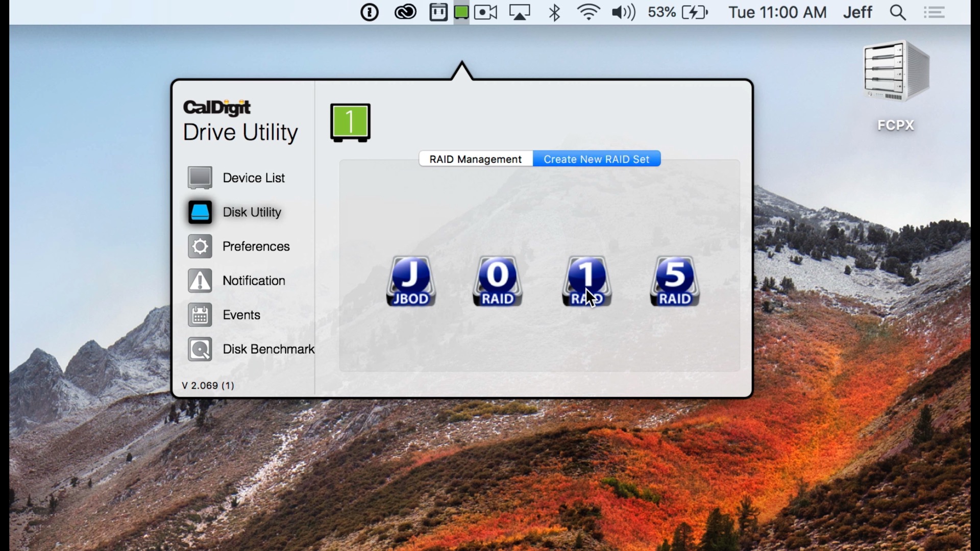Select the JBOD mode icon
The width and height of the screenshot is (980, 551).
point(411,281)
